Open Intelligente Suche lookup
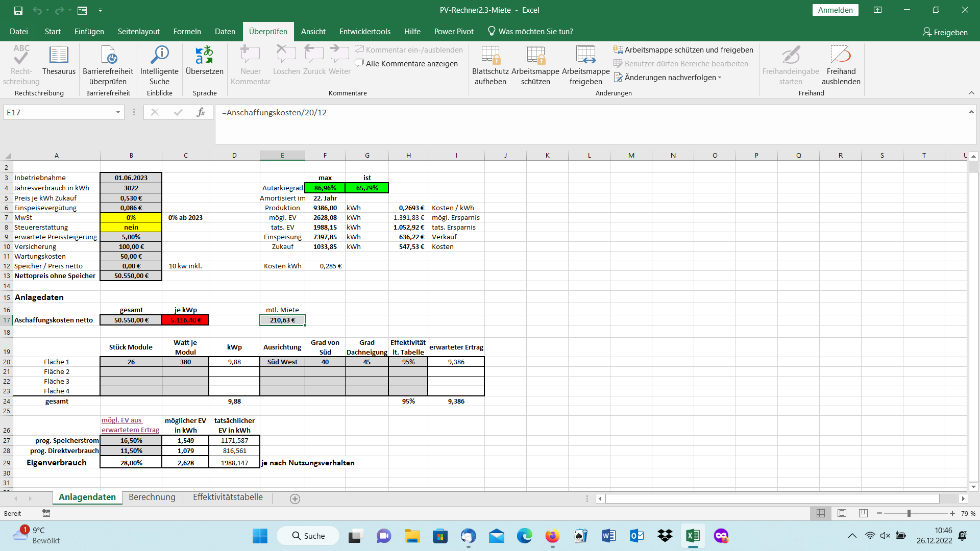This screenshot has width=980, height=551. (x=159, y=65)
